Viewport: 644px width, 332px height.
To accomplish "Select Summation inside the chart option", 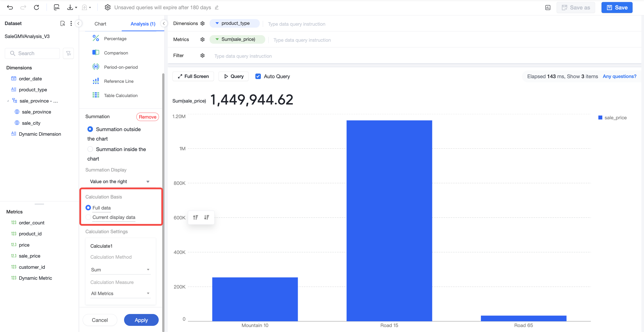I will [90, 149].
